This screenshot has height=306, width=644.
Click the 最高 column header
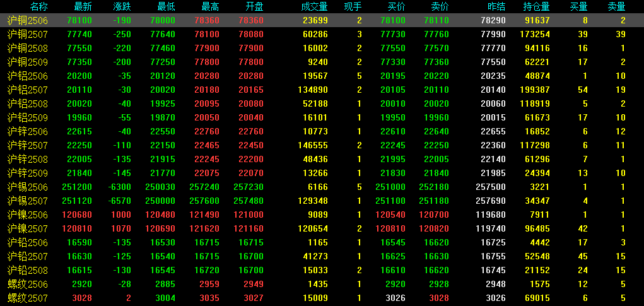pos(211,6)
